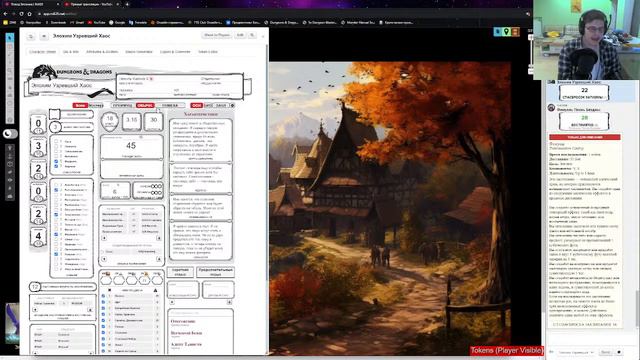Click the passive perception circle showing 12
Screen dimensions: 640x360
(35, 287)
